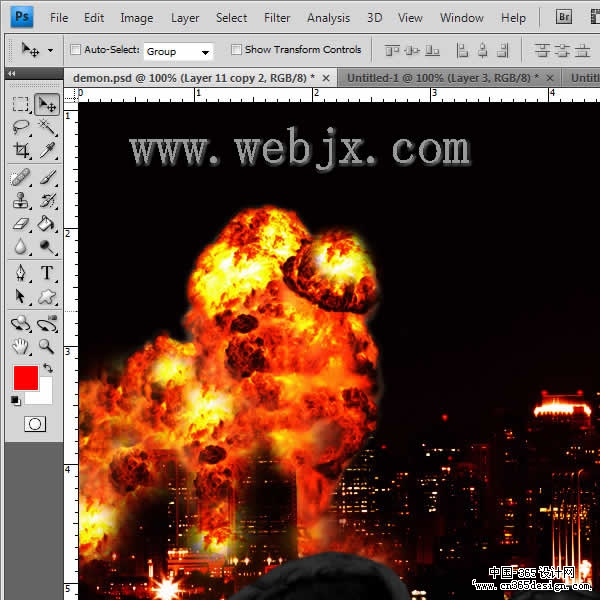
Task: Click the Photoshop Ps logo icon
Action: (22, 17)
